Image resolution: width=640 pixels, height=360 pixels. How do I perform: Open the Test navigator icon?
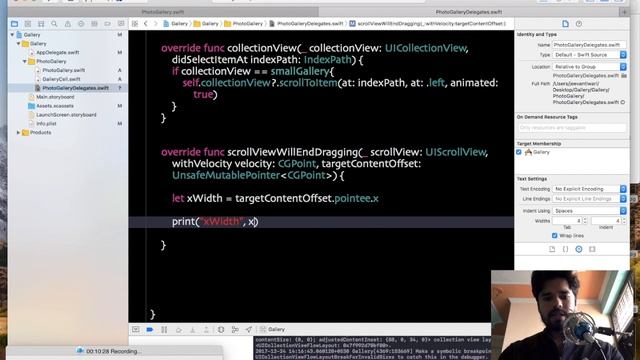[x=81, y=24]
